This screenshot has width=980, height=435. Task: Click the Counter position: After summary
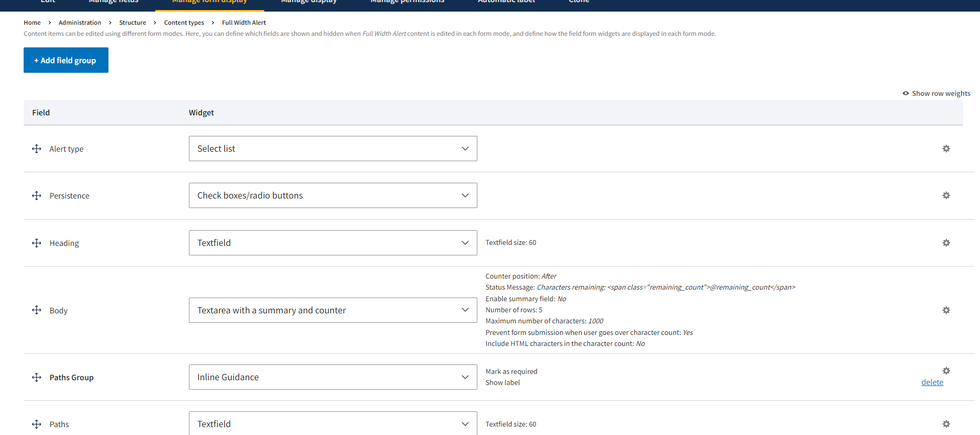pyautogui.click(x=521, y=276)
